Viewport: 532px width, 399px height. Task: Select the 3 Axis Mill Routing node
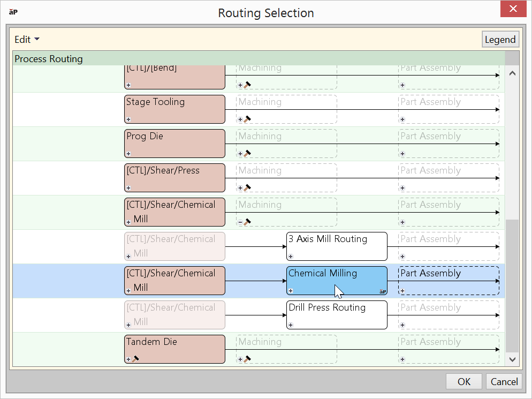[x=336, y=246]
